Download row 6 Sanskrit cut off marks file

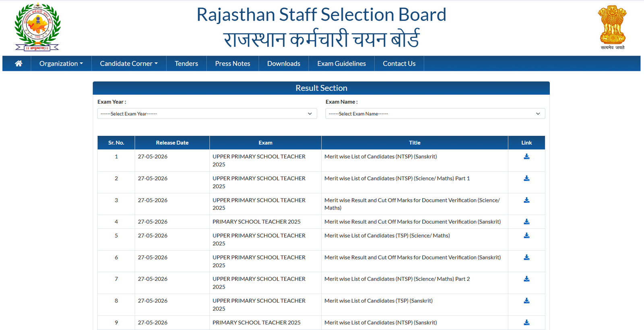coord(526,257)
